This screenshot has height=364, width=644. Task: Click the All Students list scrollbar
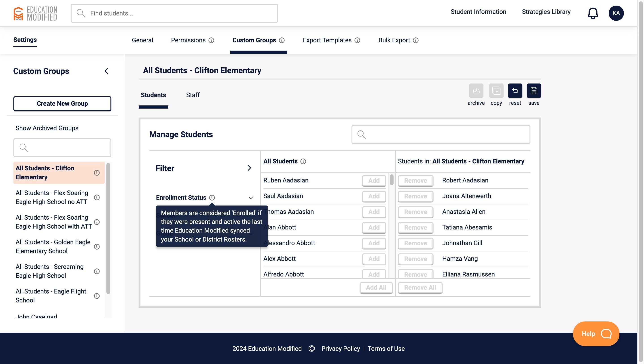[392, 180]
